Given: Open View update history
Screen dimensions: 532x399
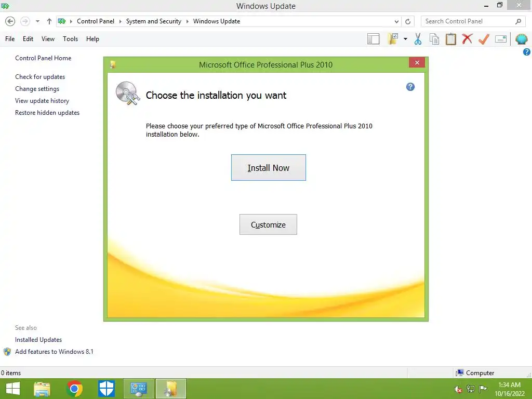Looking at the screenshot, I should point(42,101).
